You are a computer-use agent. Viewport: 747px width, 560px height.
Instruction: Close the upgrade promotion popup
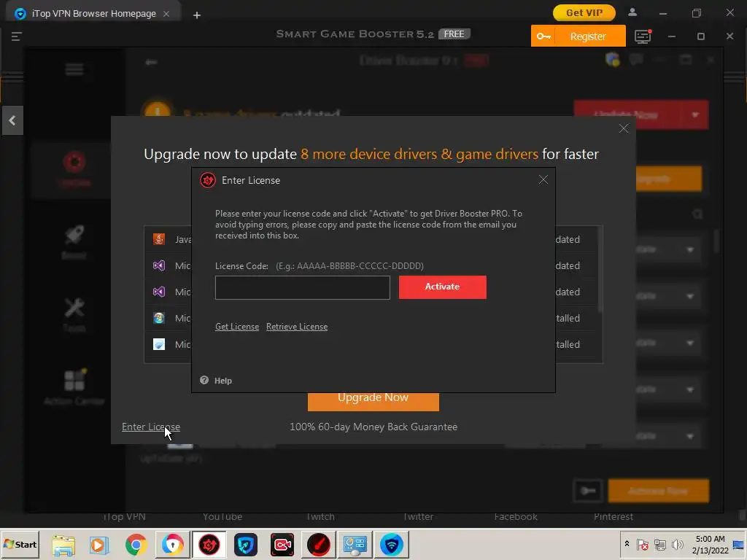[624, 128]
